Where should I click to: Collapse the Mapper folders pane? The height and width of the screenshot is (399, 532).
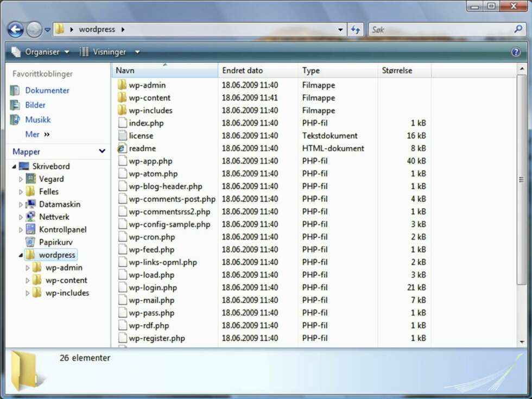coord(102,151)
